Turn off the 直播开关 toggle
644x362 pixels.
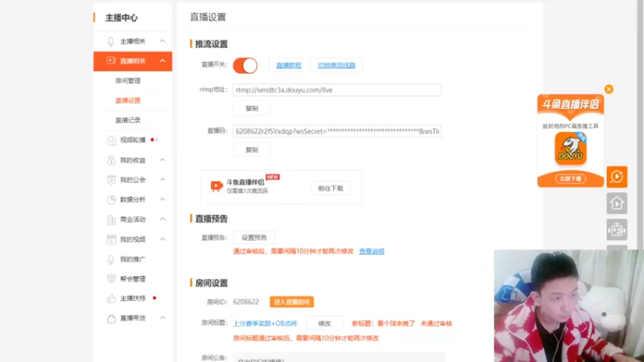tap(246, 66)
